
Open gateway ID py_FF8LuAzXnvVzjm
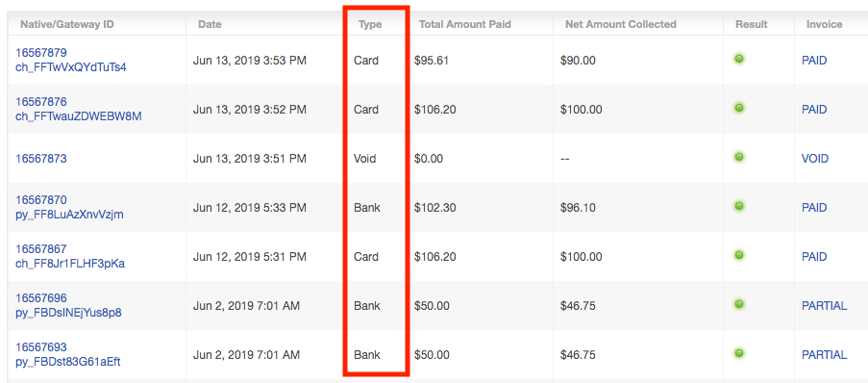(x=69, y=215)
